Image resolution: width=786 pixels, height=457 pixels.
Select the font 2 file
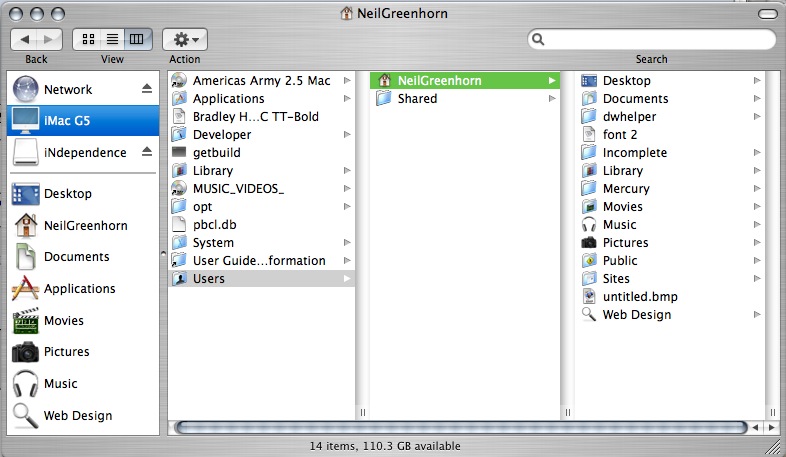[671, 134]
